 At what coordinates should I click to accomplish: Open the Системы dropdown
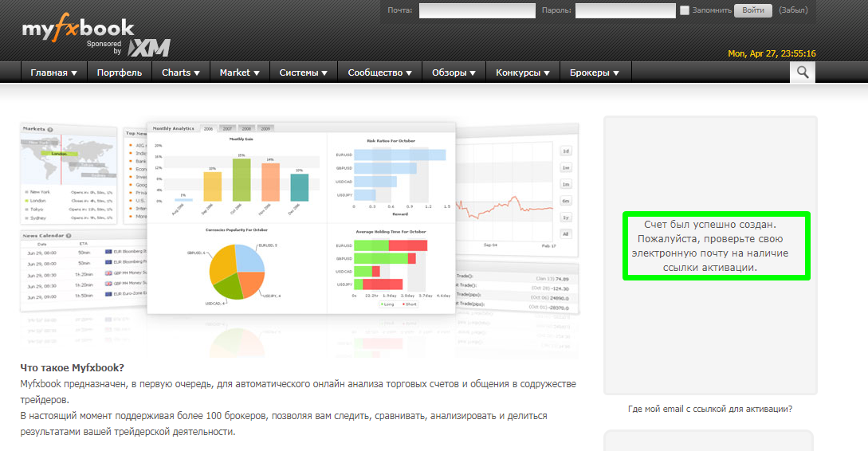pos(304,73)
